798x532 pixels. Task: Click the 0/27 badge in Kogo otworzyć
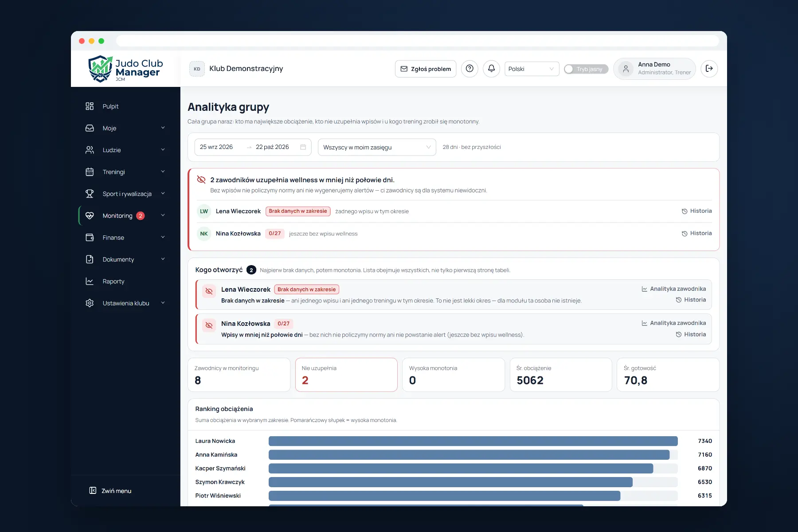point(283,324)
